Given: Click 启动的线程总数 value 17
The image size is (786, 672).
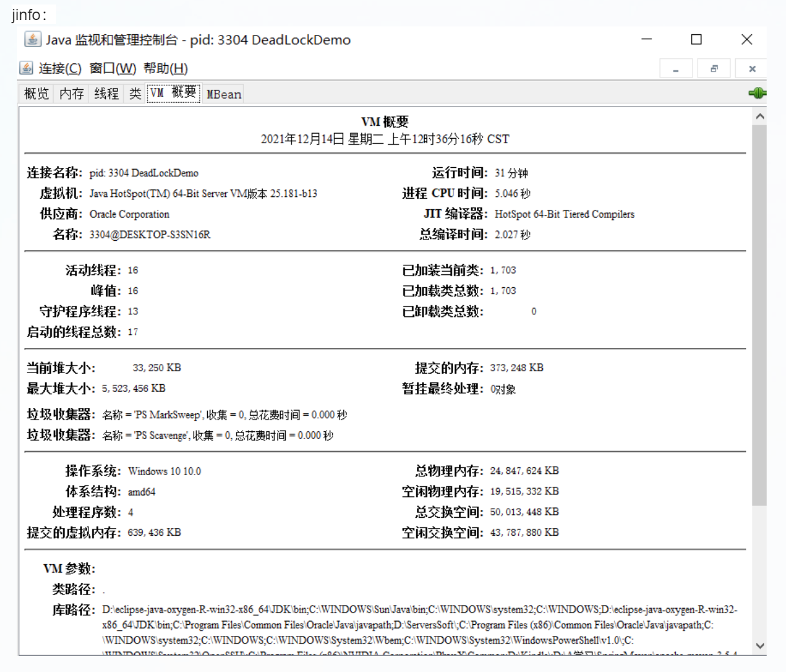Looking at the screenshot, I should click(133, 332).
